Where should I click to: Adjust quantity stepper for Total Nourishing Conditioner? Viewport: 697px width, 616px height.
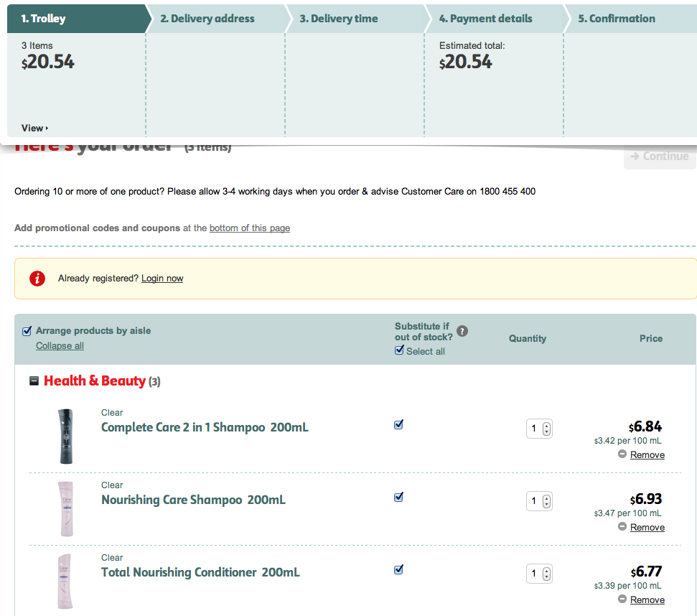547,574
